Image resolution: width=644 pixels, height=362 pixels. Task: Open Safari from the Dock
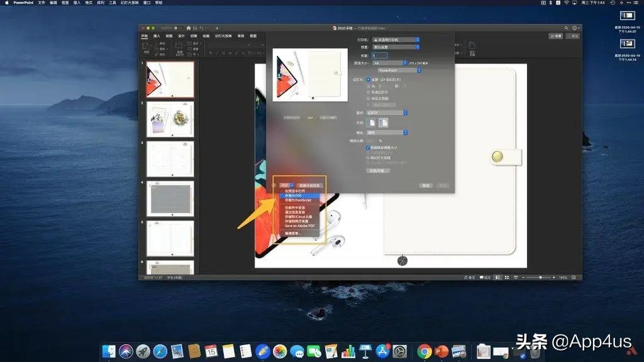160,351
